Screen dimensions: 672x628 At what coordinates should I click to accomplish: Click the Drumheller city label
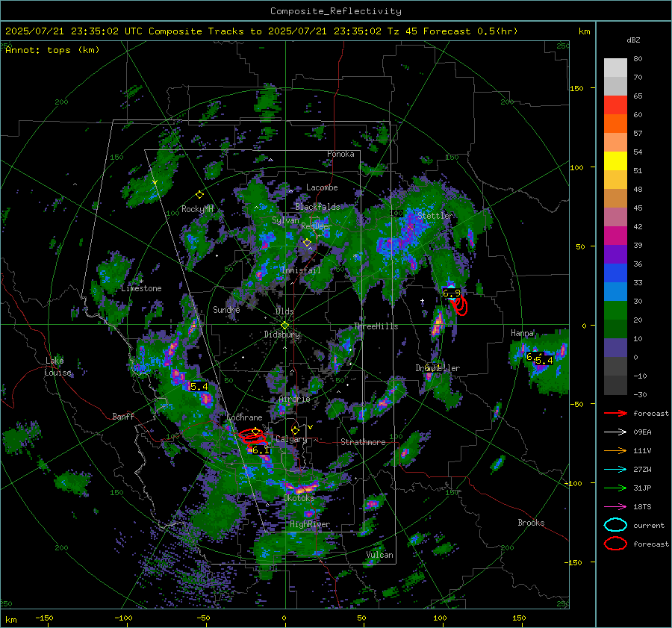(438, 368)
